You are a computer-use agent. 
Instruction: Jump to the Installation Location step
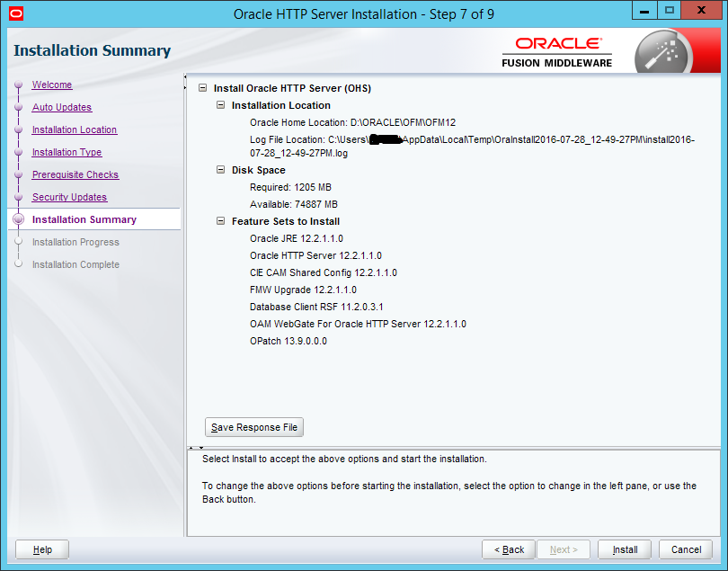tap(75, 130)
